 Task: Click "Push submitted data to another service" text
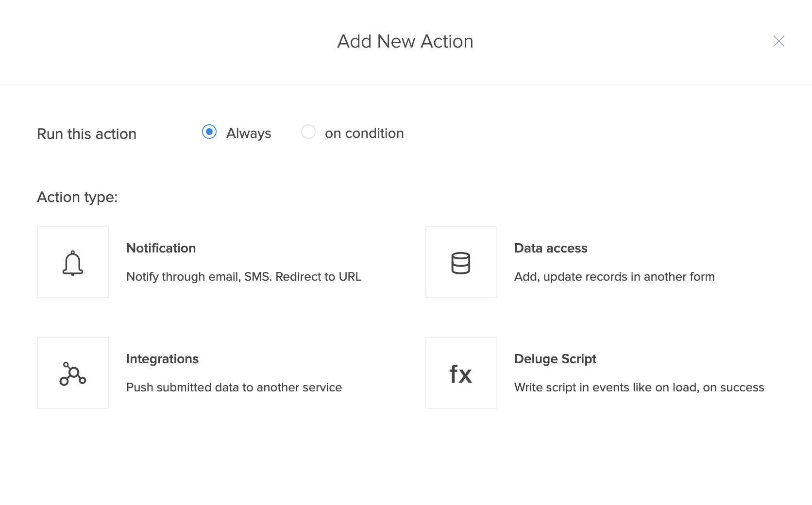(234, 387)
